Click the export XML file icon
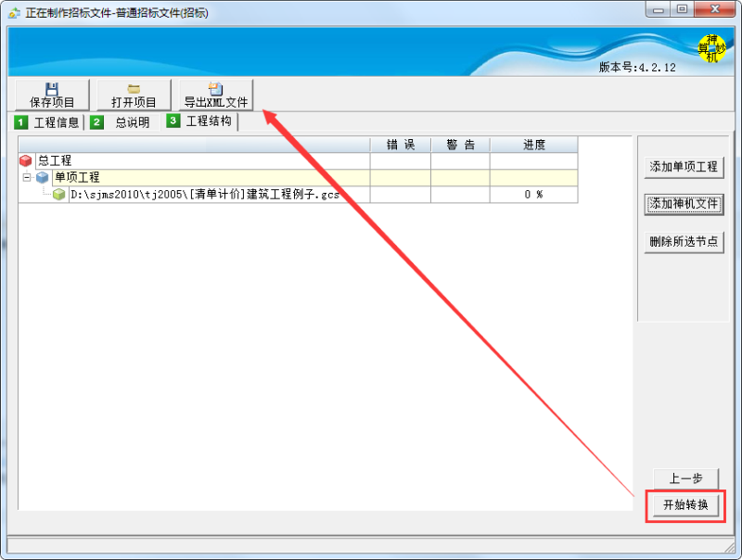The height and width of the screenshot is (560, 742). [215, 88]
